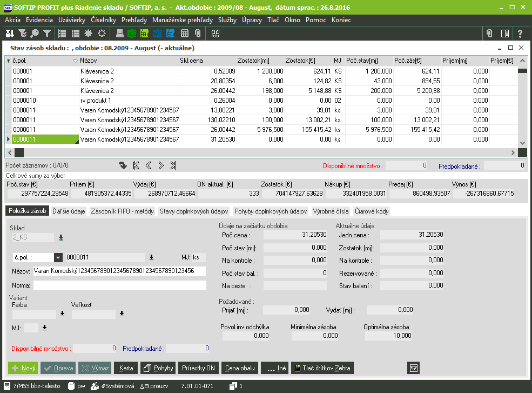Click the Skl.cena column header

(207, 61)
